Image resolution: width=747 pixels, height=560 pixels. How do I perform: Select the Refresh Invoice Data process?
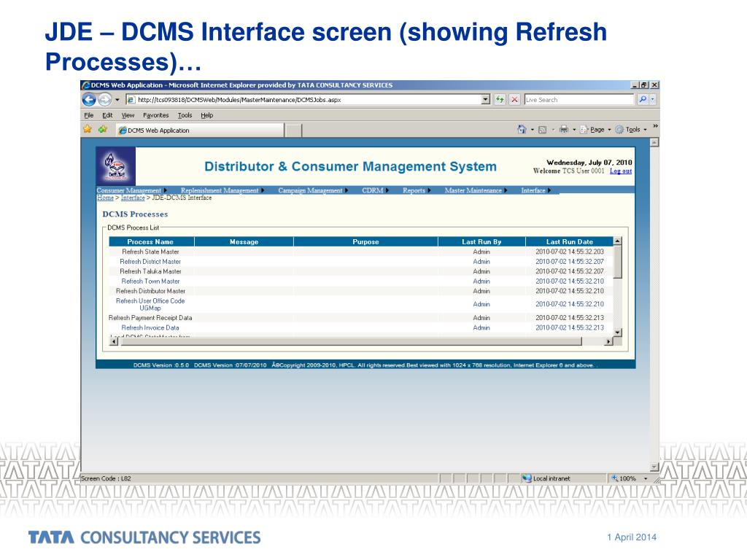150,327
